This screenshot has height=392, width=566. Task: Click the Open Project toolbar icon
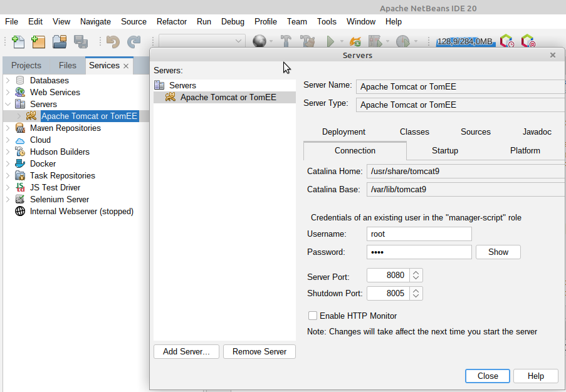pos(60,41)
